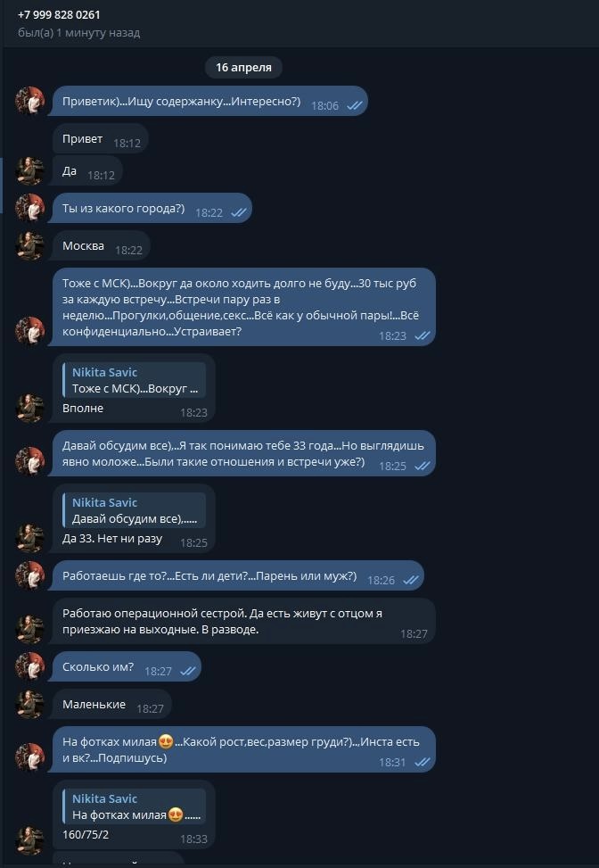Open the quoted Nikita Savic reply above "Да 33"
The height and width of the screenshot is (868, 599).
click(135, 511)
